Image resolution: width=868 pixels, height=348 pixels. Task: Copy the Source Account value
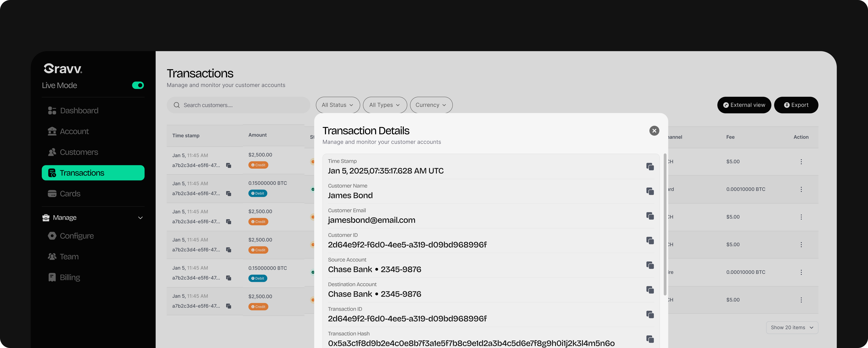coord(650,265)
